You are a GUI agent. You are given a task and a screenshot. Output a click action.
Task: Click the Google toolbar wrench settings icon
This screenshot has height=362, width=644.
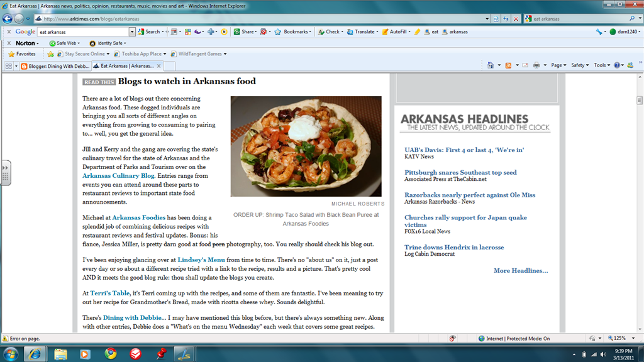599,31
